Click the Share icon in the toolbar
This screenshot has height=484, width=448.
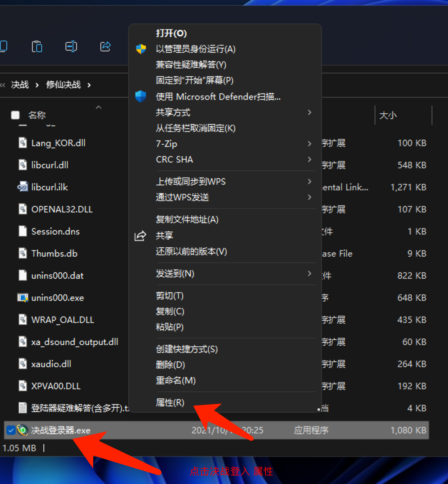[105, 47]
